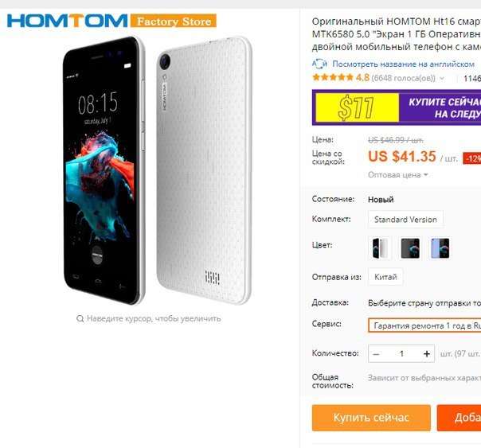
Task: Click the Добавить в корзину button
Action: [459, 418]
